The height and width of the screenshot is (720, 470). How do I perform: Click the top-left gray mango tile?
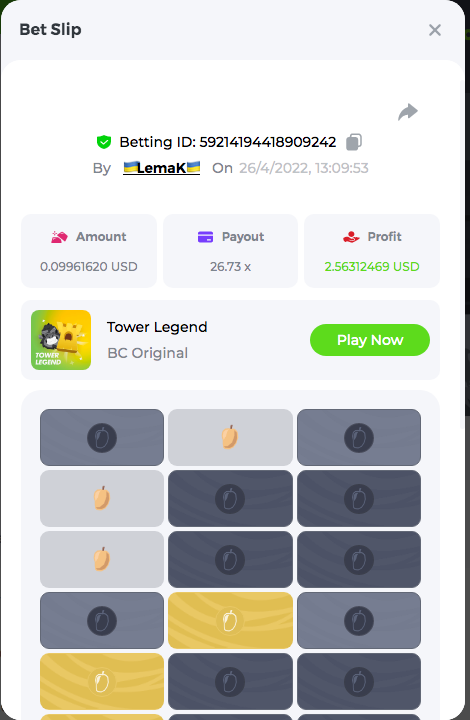coord(102,437)
